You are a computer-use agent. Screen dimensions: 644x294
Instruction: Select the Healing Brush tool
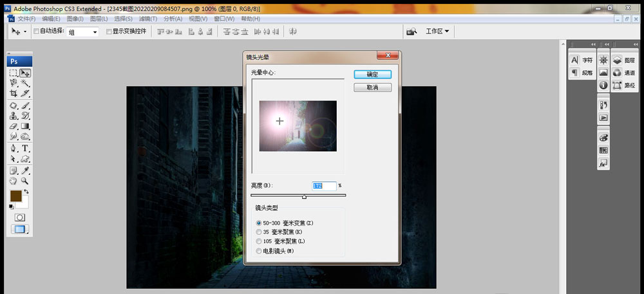coord(14,106)
